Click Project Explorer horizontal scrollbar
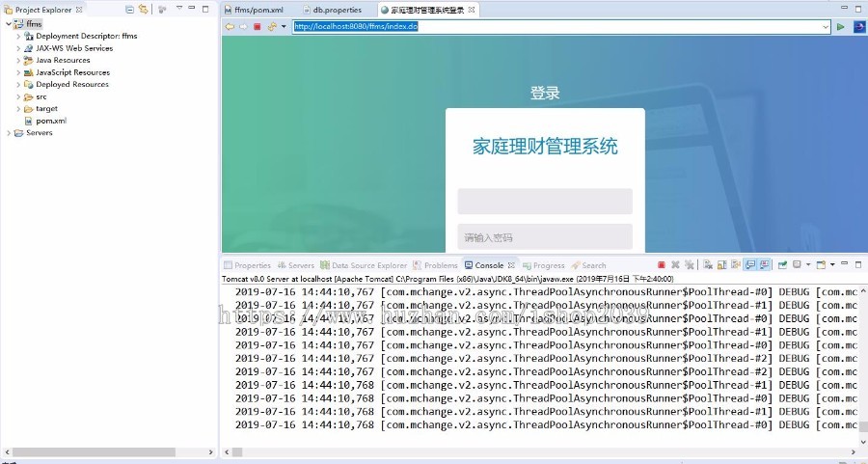Screen dimensions: 868x464 pyautogui.click(x=94, y=452)
